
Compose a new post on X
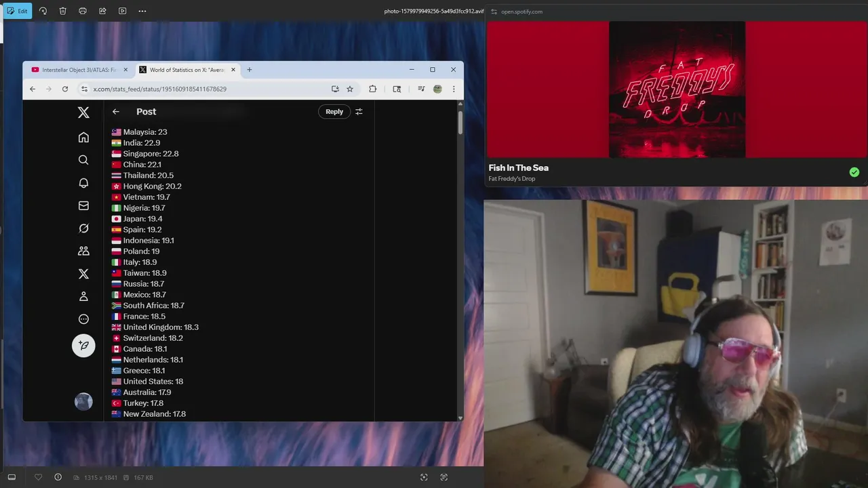83,346
